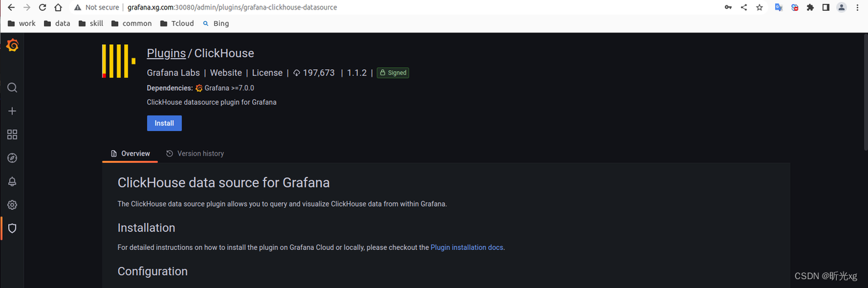Screen dimensions: 868x288
Task: Click the browser forward arrow
Action: (x=26, y=7)
